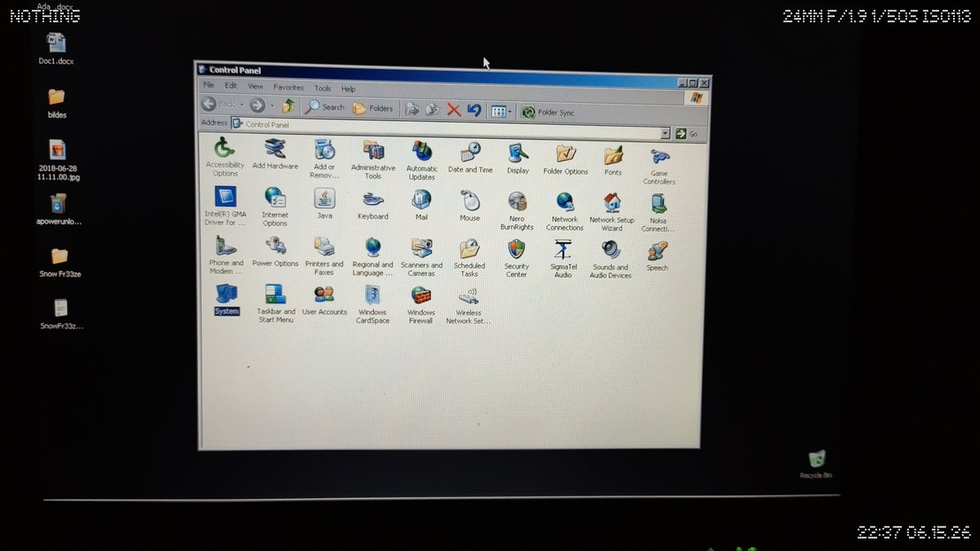
Task: Open Internet Options
Action: pos(274,207)
